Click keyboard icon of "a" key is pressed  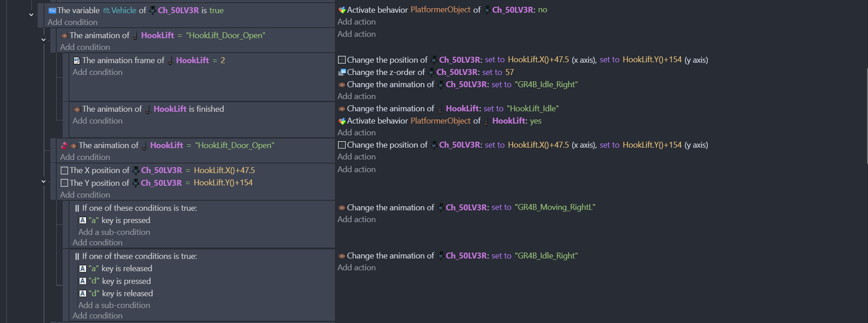tap(83, 220)
